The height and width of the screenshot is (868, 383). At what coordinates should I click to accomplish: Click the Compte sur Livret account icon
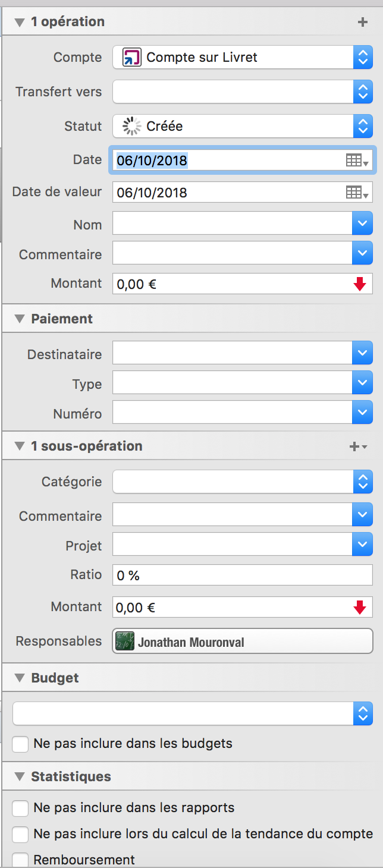pyautogui.click(x=132, y=58)
